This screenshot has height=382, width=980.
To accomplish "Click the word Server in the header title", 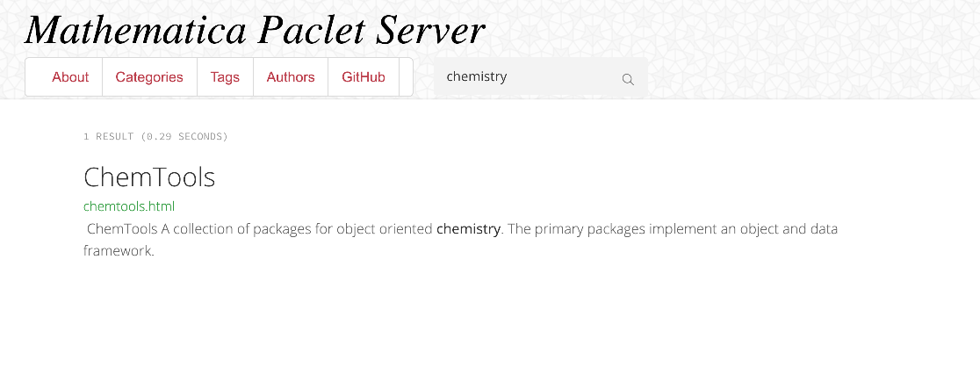I will click(x=430, y=29).
